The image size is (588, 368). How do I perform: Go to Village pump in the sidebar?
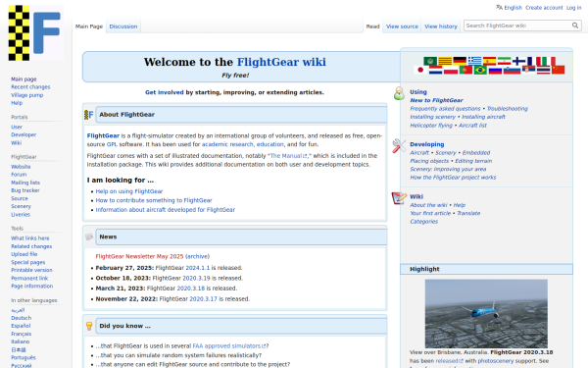coord(27,95)
